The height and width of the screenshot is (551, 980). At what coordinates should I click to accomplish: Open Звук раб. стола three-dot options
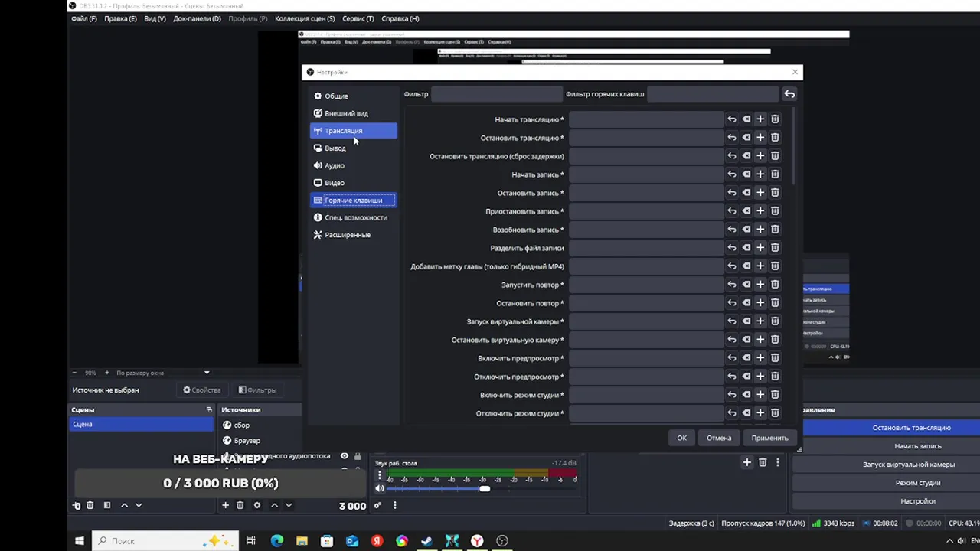379,475
